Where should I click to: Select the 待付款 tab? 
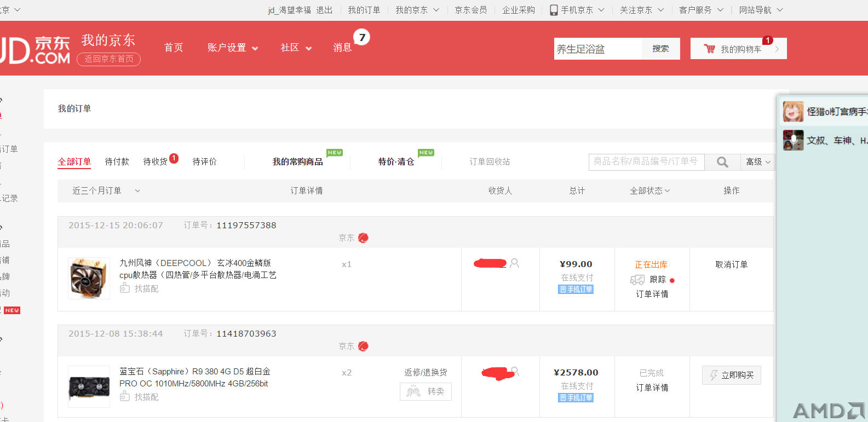coord(117,161)
